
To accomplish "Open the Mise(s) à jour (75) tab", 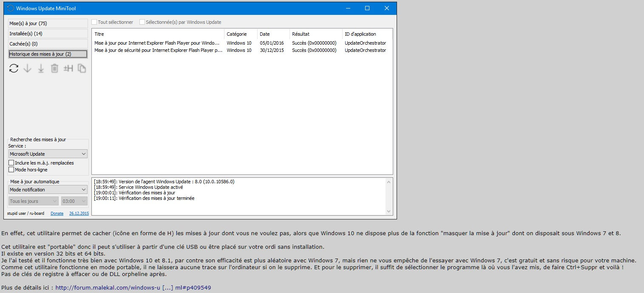I will (x=48, y=23).
